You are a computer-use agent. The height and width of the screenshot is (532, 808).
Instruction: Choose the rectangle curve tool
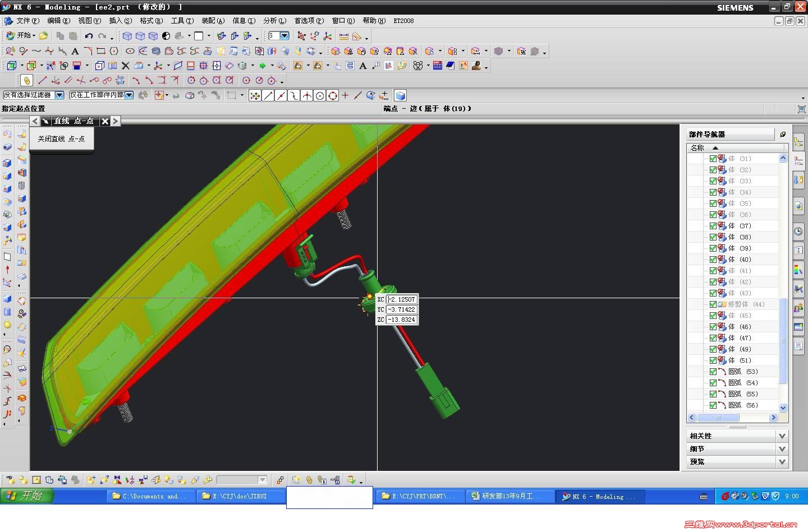coord(101,51)
